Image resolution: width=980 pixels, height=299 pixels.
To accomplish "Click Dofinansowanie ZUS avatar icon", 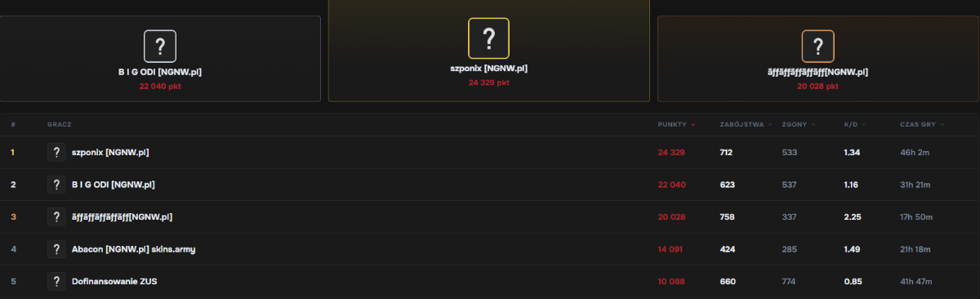I will [56, 281].
